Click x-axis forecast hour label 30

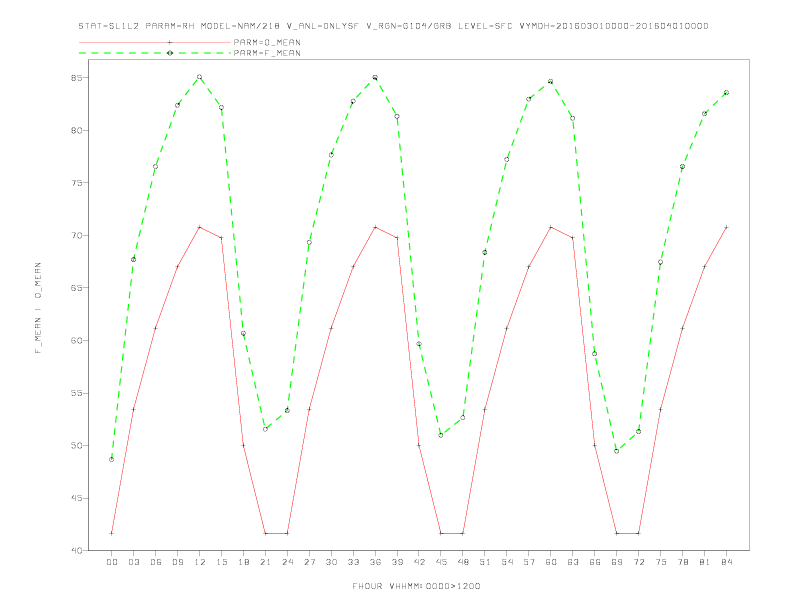[x=331, y=562]
